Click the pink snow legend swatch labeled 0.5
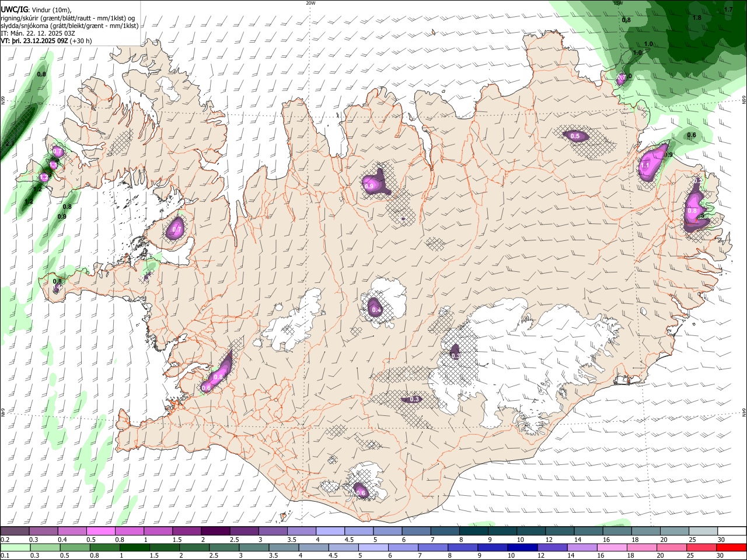747x560 pixels. 100,531
